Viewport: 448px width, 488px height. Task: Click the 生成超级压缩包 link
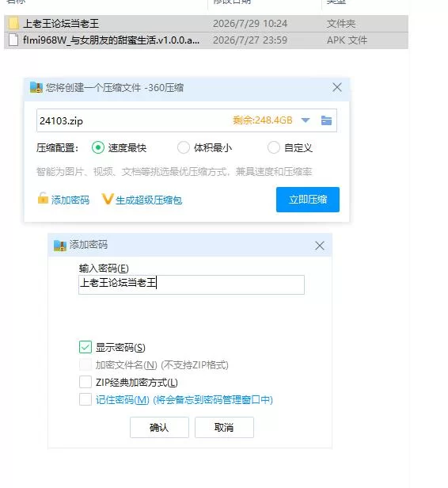pos(149,200)
